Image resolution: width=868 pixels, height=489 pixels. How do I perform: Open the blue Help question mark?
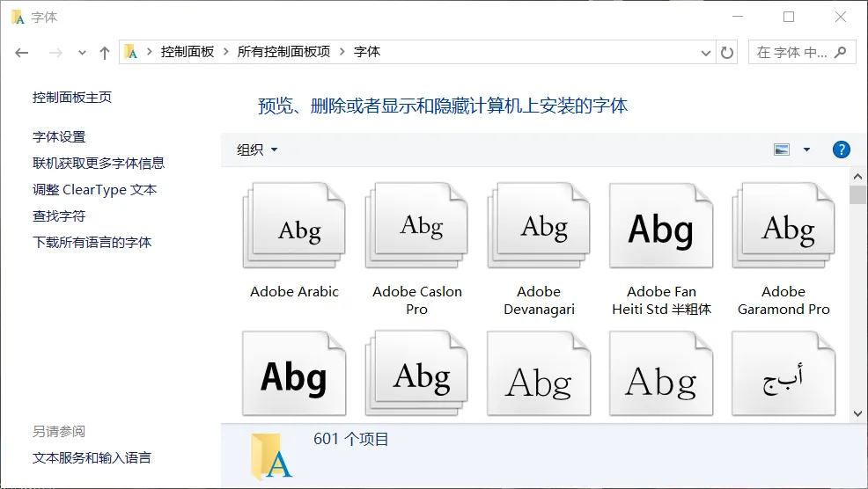click(x=841, y=150)
